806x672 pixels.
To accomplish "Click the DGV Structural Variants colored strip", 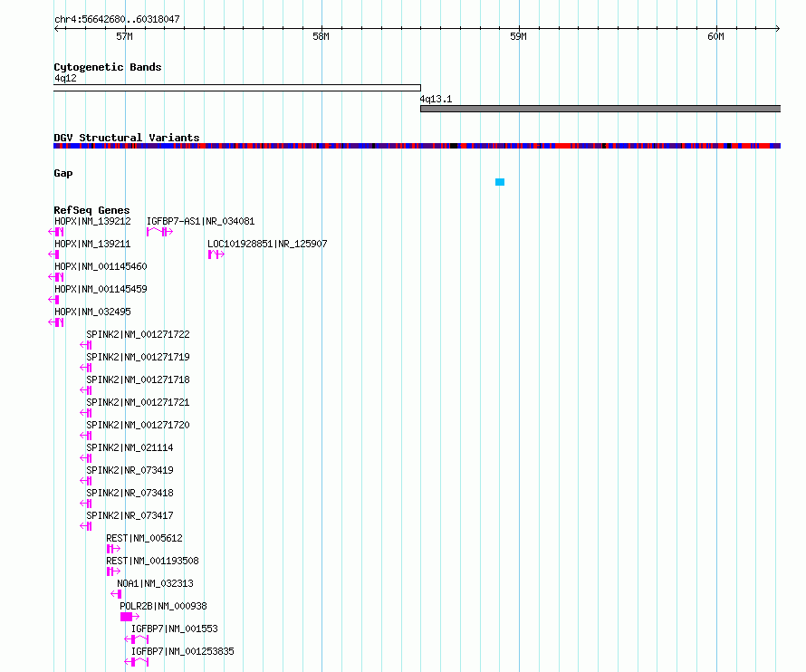I will (417, 146).
